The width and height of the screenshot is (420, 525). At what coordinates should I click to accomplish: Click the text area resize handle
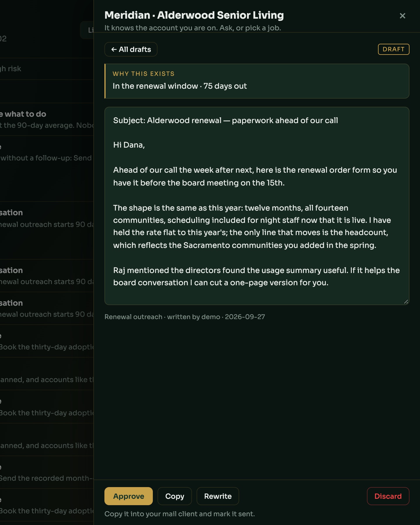point(406,302)
